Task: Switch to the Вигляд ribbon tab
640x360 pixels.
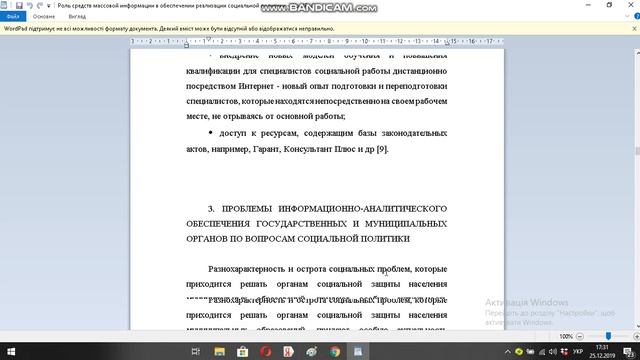Action: 77,16
